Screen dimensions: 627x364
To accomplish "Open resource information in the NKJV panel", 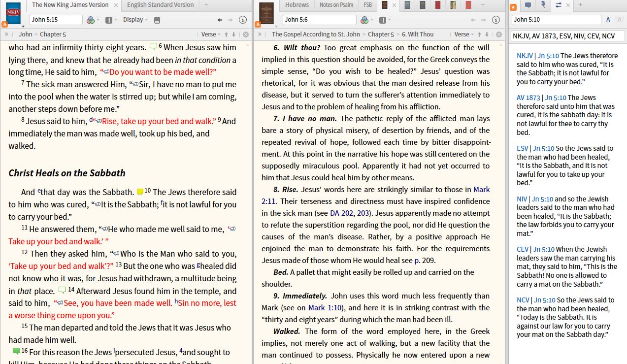I will [x=242, y=20].
